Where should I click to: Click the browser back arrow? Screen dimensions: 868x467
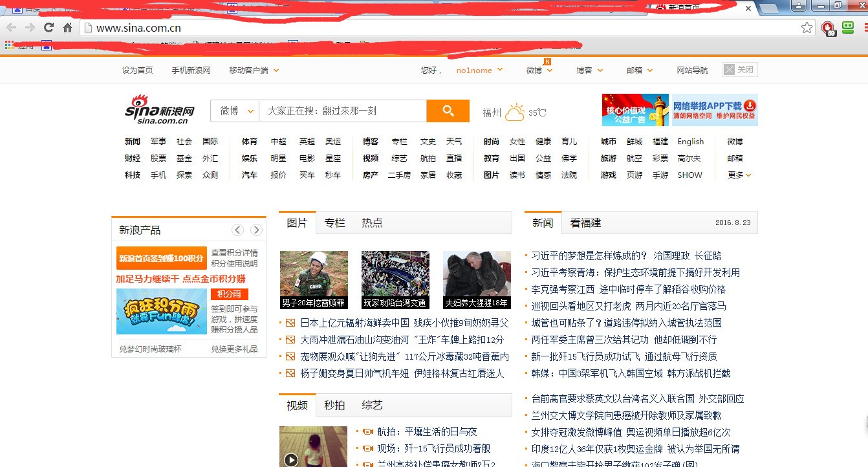click(12, 28)
